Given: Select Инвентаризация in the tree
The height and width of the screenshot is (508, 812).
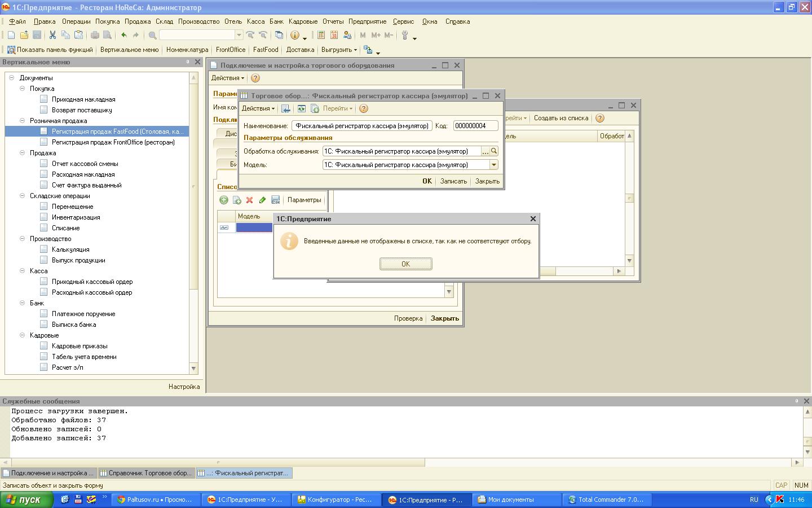Looking at the screenshot, I should [76, 217].
